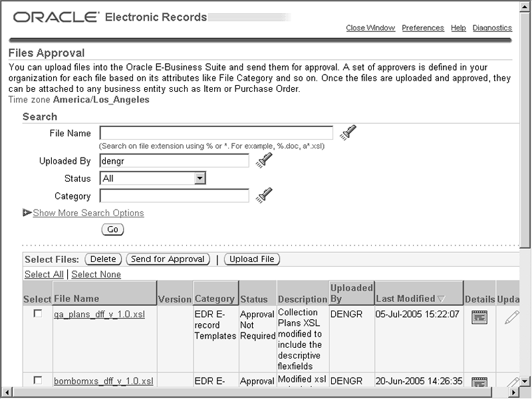Click the Upload File button
Viewport: 532px width, 399px height.
(x=252, y=259)
